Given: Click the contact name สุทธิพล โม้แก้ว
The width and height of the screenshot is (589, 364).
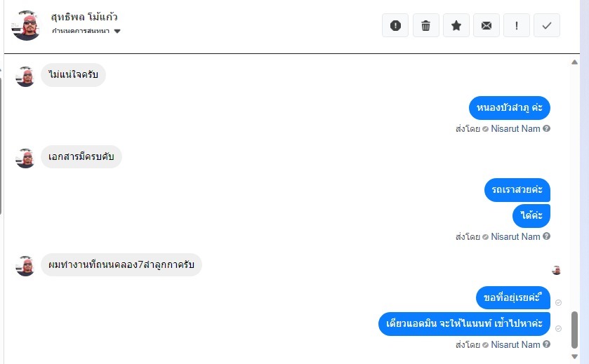Looking at the screenshot, I should pyautogui.click(x=84, y=17).
